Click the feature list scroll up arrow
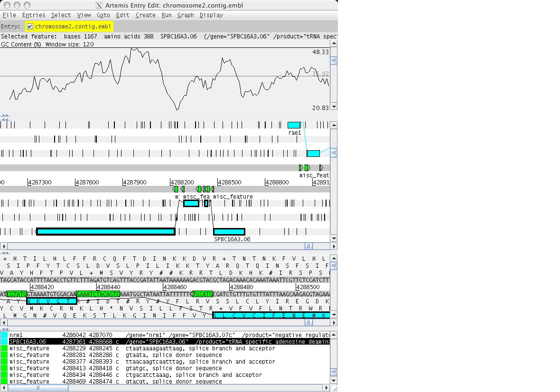The width and height of the screenshot is (560, 392). (x=334, y=335)
